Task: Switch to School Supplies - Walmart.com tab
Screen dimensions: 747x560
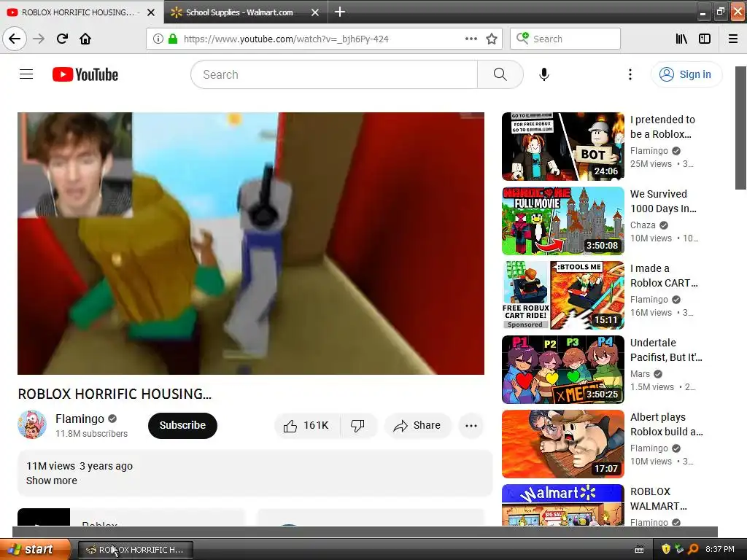Action: (239, 12)
